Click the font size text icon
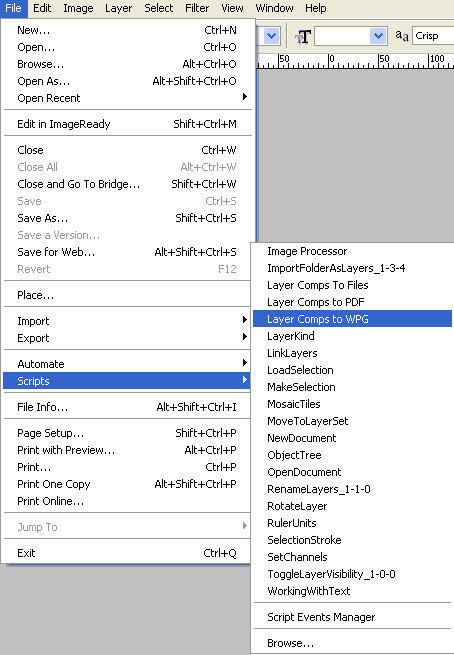This screenshot has height=655, width=454. 303,37
